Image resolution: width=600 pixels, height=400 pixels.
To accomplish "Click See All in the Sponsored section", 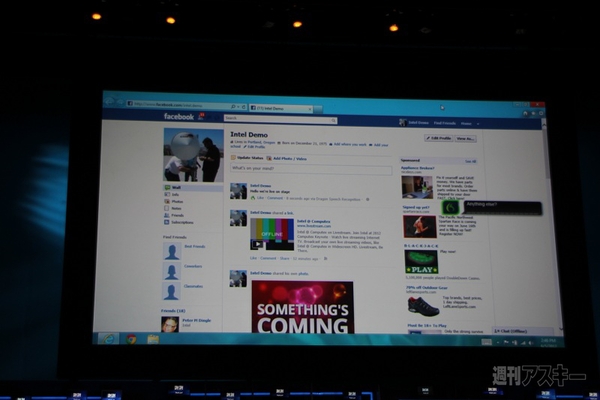I will tap(470, 162).
